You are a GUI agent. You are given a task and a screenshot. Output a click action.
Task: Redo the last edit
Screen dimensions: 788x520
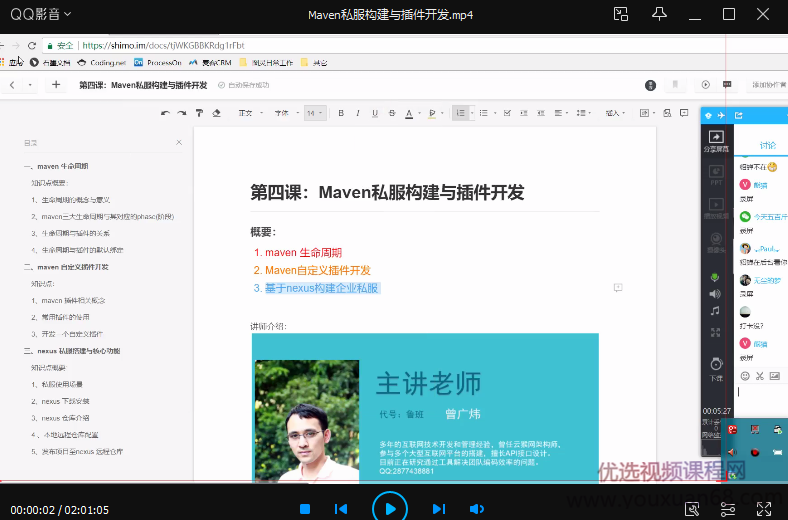[182, 113]
